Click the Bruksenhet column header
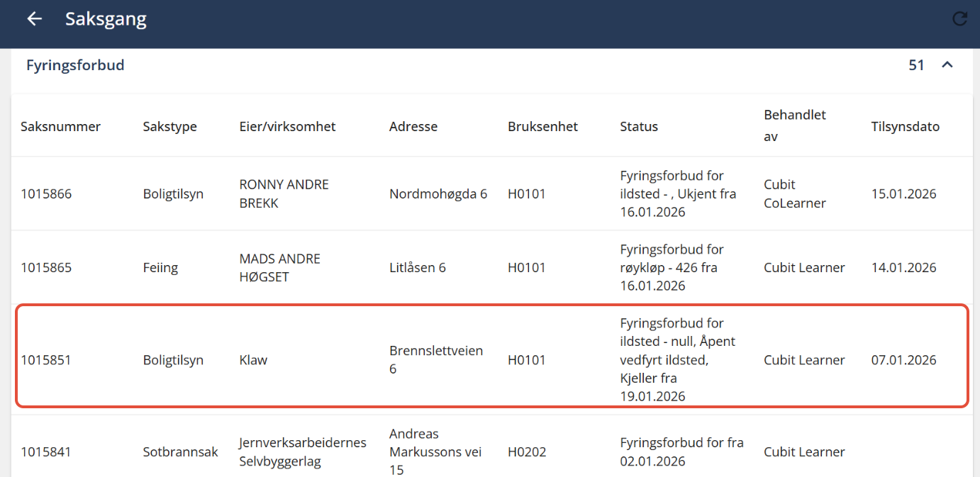 pos(542,127)
